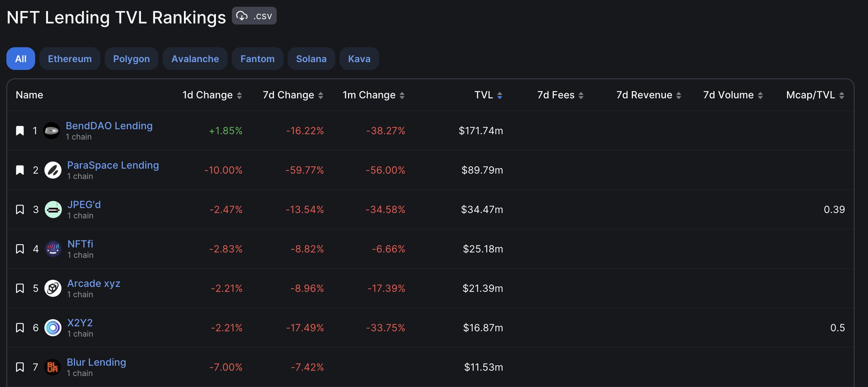This screenshot has width=868, height=387.
Task: Click the NFTfi logo icon
Action: (53, 249)
